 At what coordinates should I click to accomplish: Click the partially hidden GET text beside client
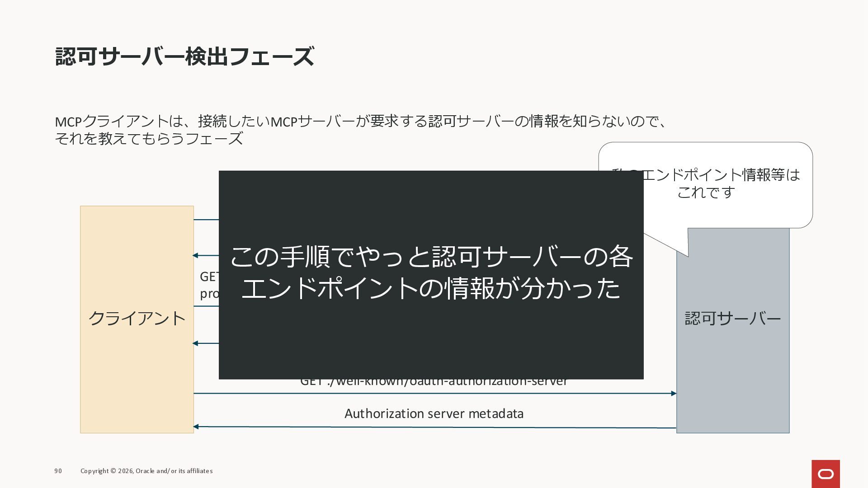pos(209,277)
